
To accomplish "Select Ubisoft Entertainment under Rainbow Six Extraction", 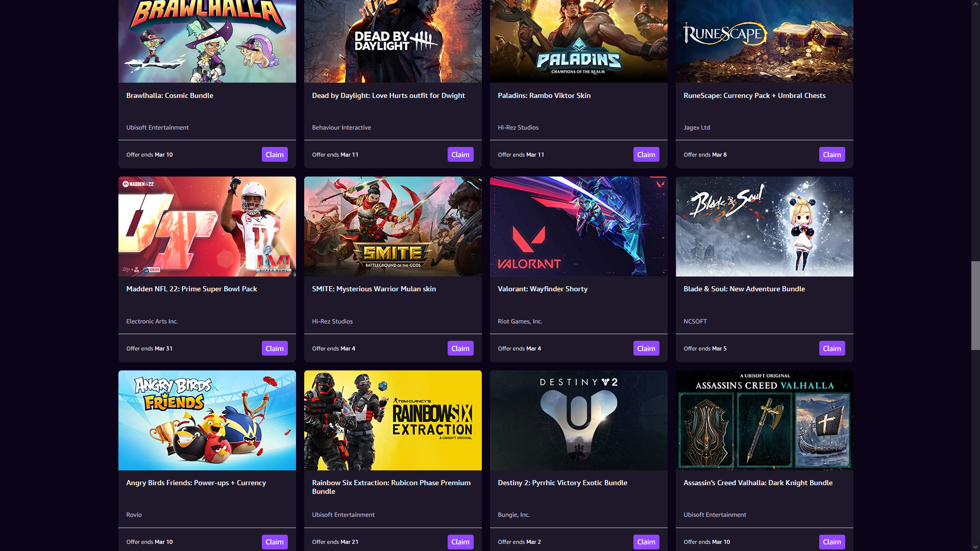I will [x=343, y=515].
